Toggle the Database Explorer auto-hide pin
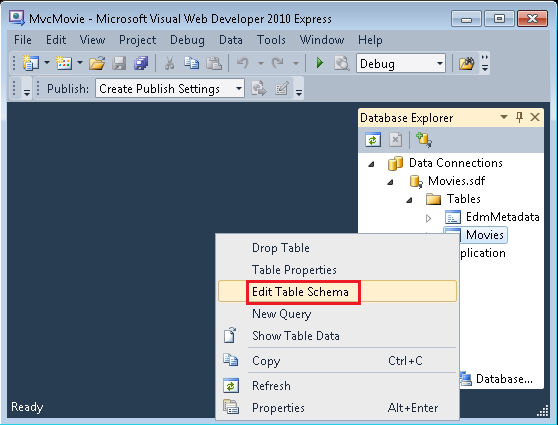Screen dimensions: 558x425 (519, 117)
